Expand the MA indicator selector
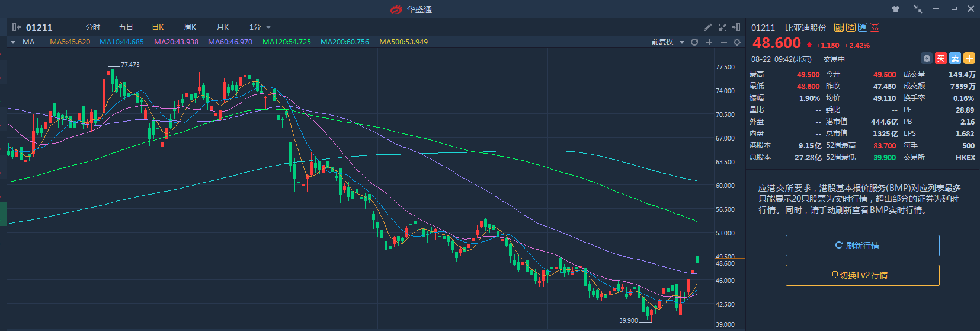Viewport: 980px width, 331px height. click(x=13, y=42)
